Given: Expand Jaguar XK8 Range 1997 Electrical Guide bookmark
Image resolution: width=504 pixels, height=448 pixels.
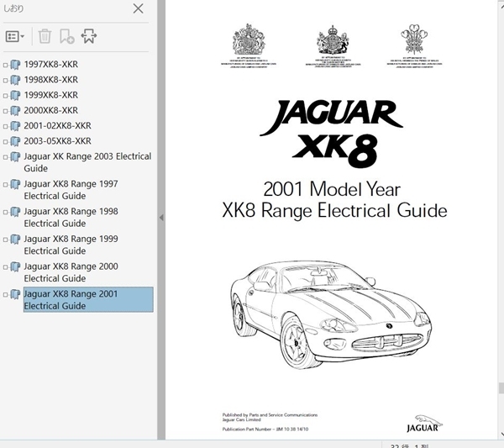Looking at the screenshot, I should click(x=5, y=185).
